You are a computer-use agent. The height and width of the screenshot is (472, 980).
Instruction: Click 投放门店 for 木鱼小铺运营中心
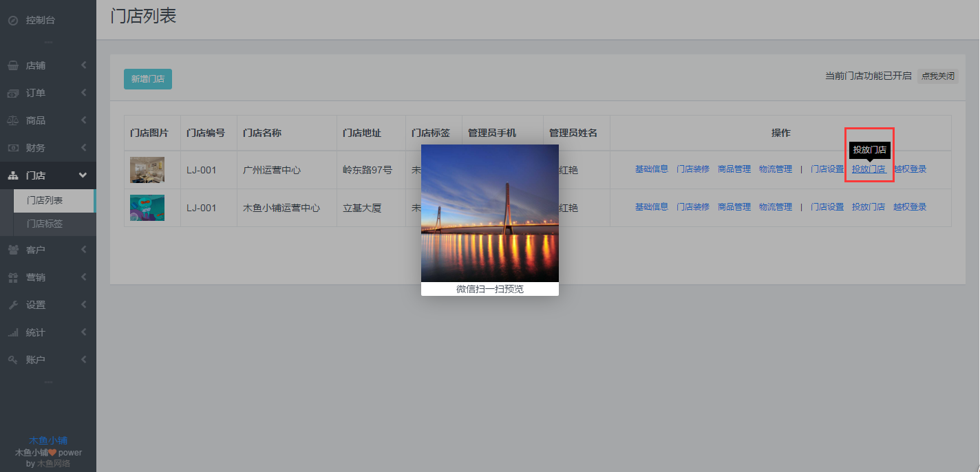869,207
